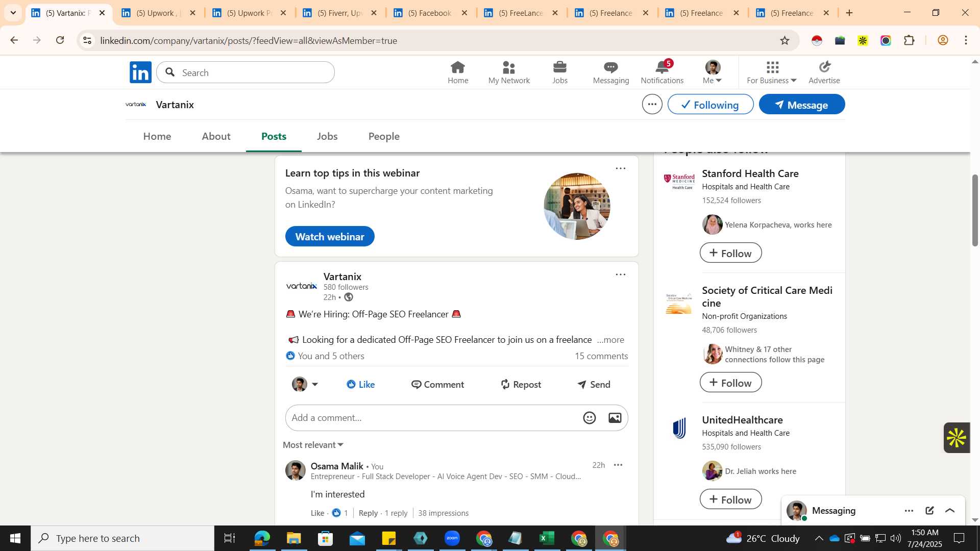Open the Jobs briefcase nav icon

click(x=560, y=72)
